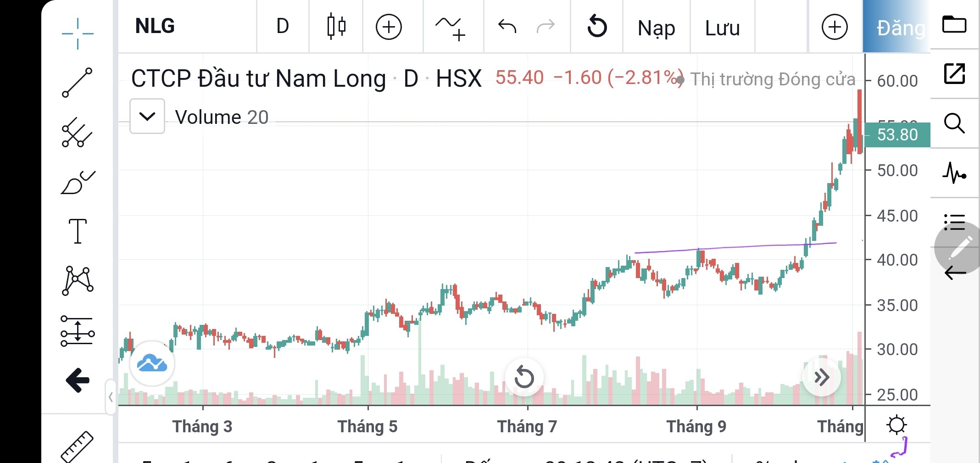
Task: Open the D timeframe interval selector
Action: 283,27
